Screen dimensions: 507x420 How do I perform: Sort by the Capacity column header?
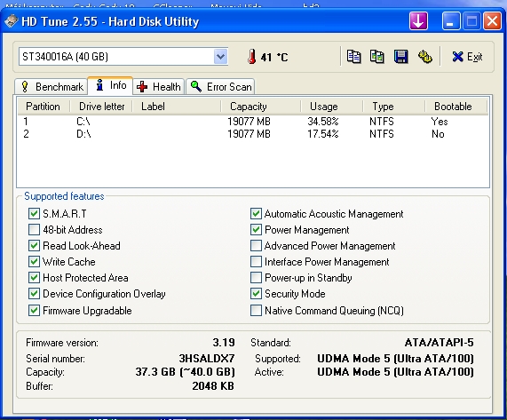[261, 107]
